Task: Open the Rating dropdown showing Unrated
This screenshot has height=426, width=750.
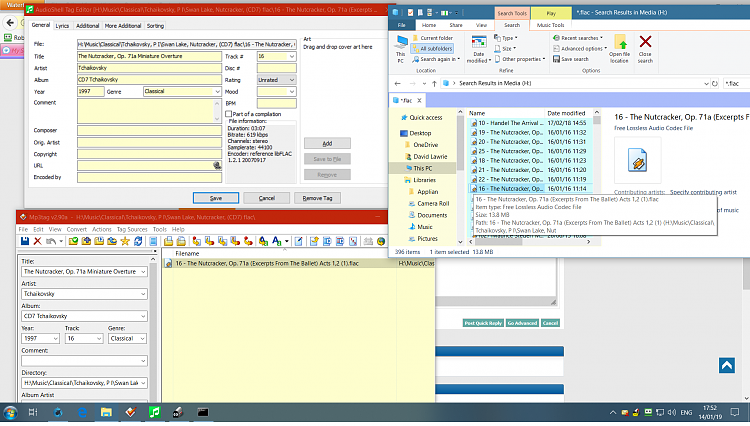Action: coord(292,80)
